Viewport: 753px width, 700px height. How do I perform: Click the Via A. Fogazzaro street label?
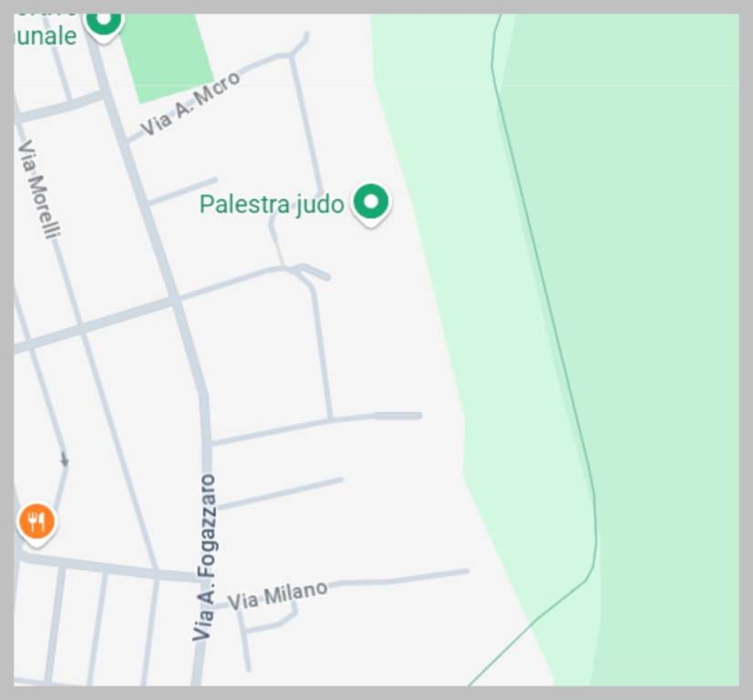[205, 558]
